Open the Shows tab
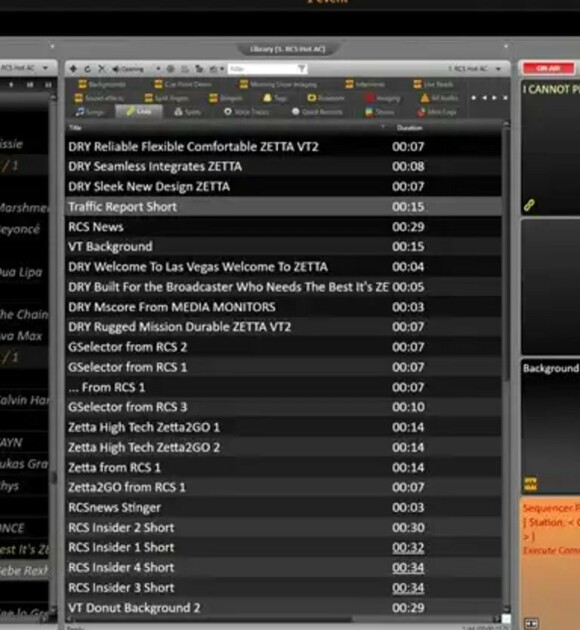Image resolution: width=580 pixels, height=630 pixels. click(x=380, y=112)
